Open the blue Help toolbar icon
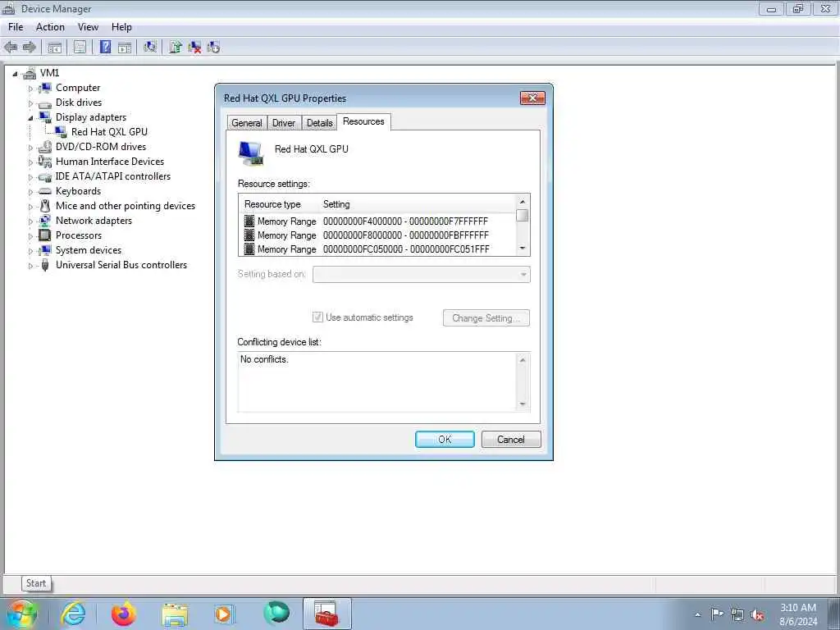 coord(106,47)
